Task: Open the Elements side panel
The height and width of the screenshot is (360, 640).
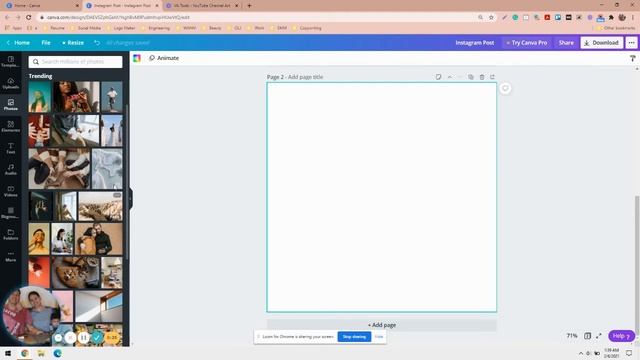Action: [x=11, y=127]
